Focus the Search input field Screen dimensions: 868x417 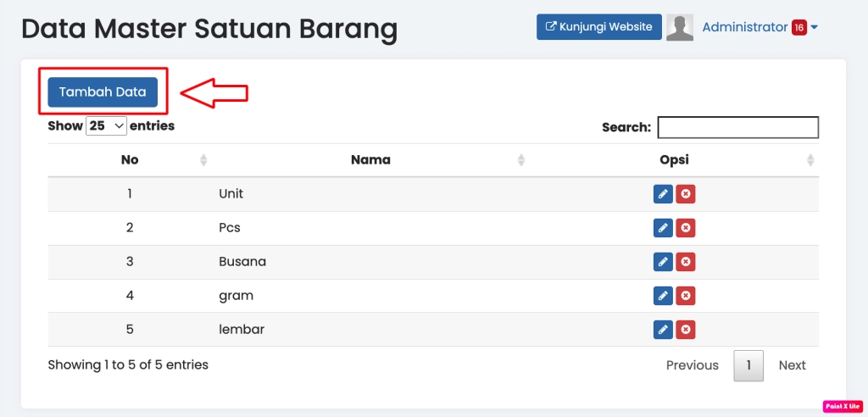(737, 127)
